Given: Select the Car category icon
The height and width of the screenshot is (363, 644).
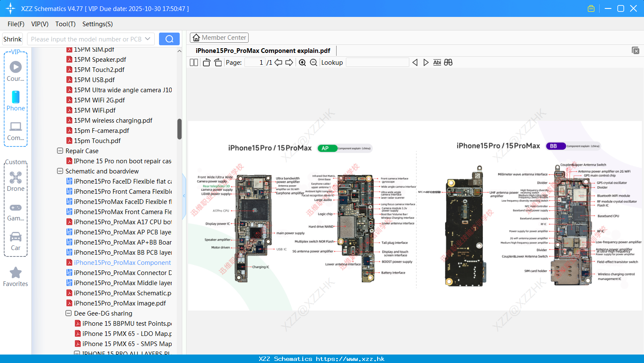Looking at the screenshot, I should 16,241.
